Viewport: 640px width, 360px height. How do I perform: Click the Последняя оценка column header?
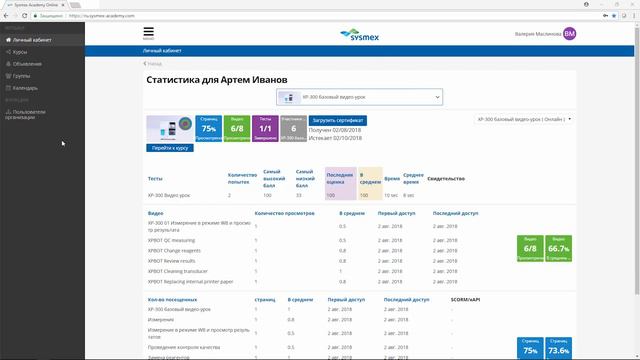340,178
